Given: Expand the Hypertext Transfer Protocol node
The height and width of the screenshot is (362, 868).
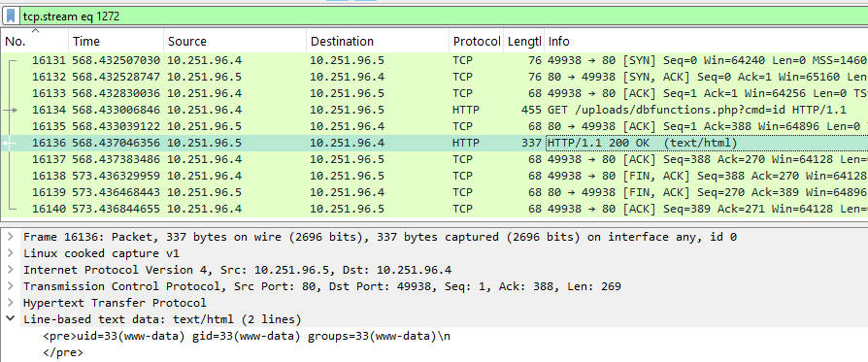Looking at the screenshot, I should pyautogui.click(x=10, y=303).
